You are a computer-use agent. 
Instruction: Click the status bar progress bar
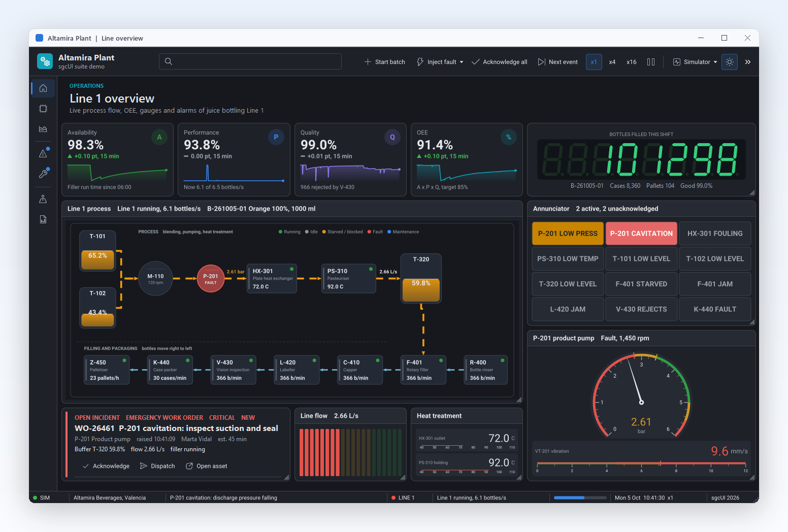[x=580, y=498]
